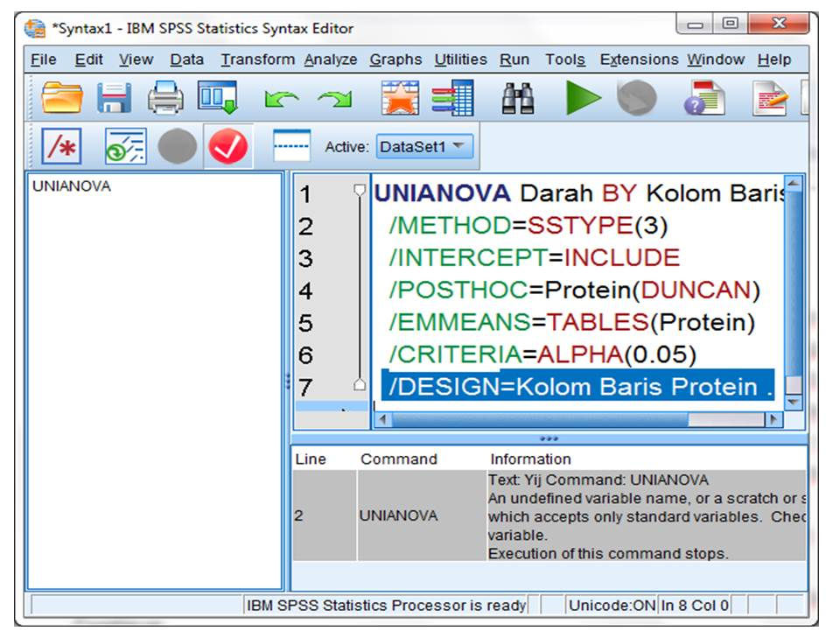This screenshot has width=840, height=638.
Task: Click the auto-indent syntax icon
Action: coord(125,145)
